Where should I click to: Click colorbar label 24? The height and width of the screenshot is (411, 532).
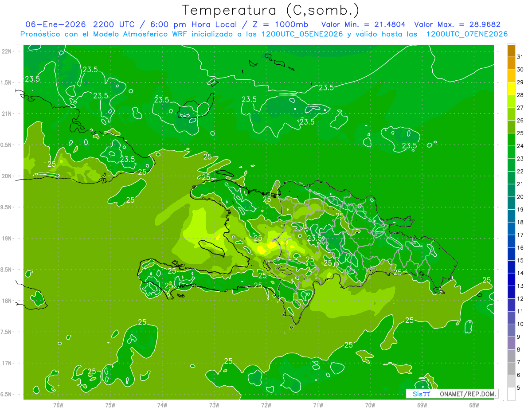pos(520,146)
